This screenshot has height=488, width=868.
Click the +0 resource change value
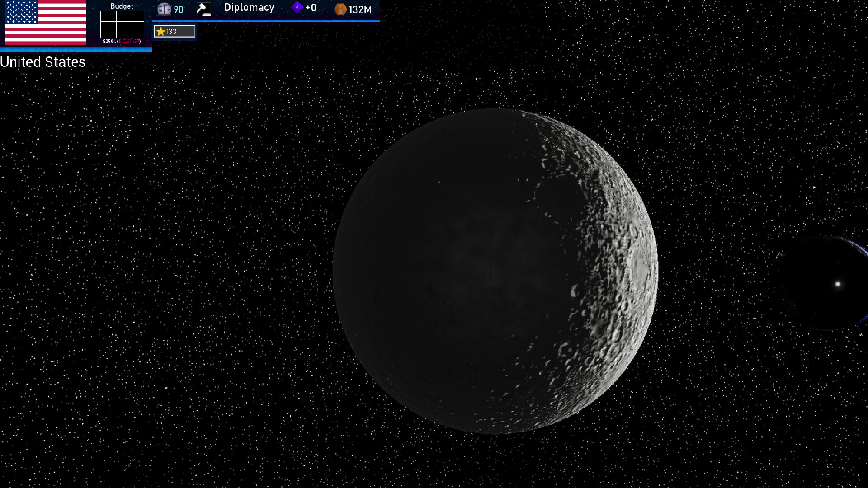[311, 8]
